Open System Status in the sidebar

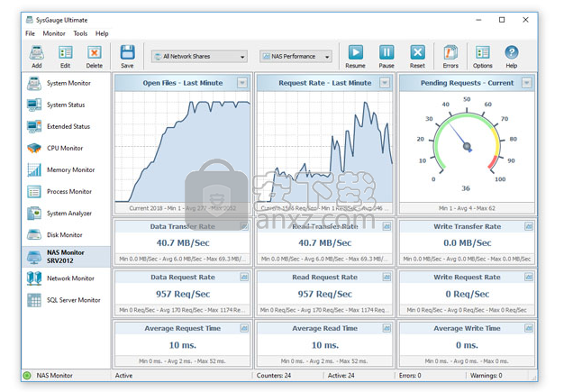[x=66, y=105]
